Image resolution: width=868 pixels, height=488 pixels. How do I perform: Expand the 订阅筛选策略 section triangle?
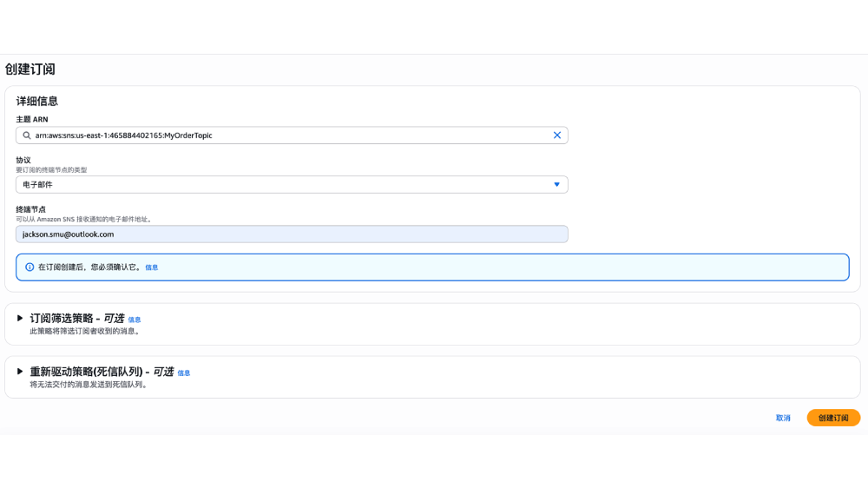tap(20, 318)
